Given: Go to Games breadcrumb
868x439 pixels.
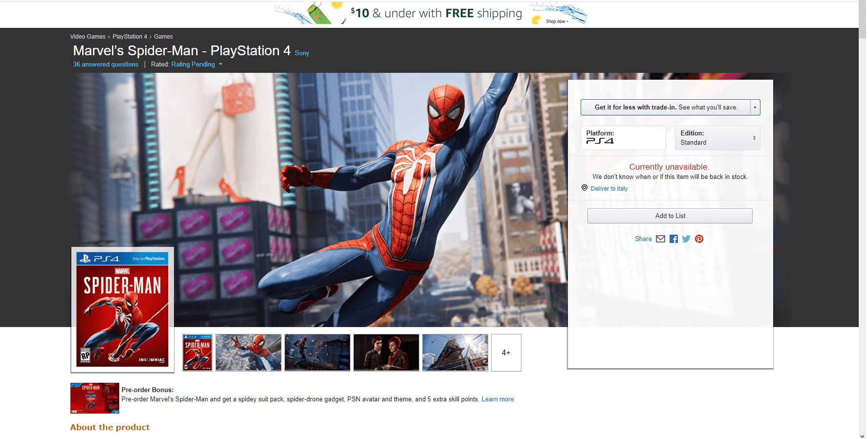Looking at the screenshot, I should point(163,37).
